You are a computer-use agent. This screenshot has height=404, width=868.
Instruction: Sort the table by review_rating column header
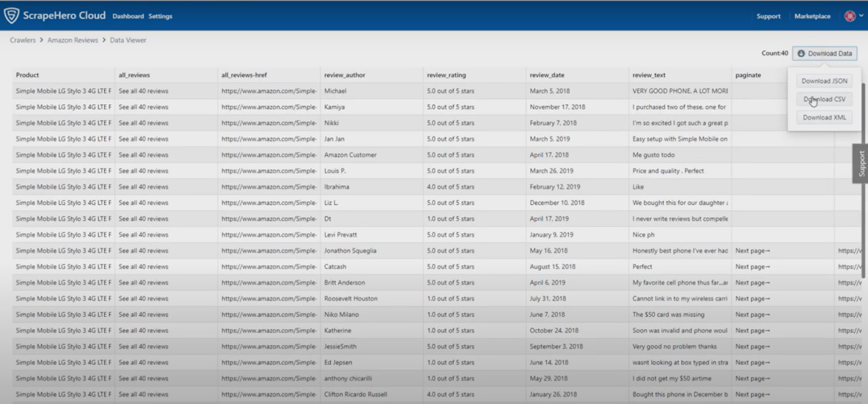pos(446,74)
